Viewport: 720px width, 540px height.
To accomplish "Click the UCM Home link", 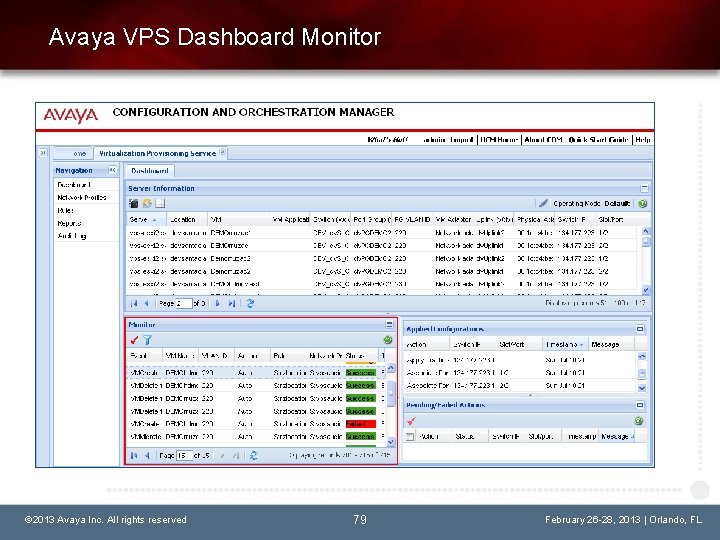I will tap(500, 140).
